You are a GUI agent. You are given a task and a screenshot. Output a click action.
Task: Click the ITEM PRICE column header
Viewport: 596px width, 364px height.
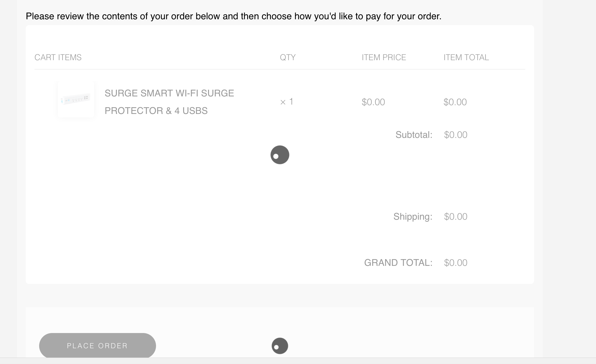(384, 57)
